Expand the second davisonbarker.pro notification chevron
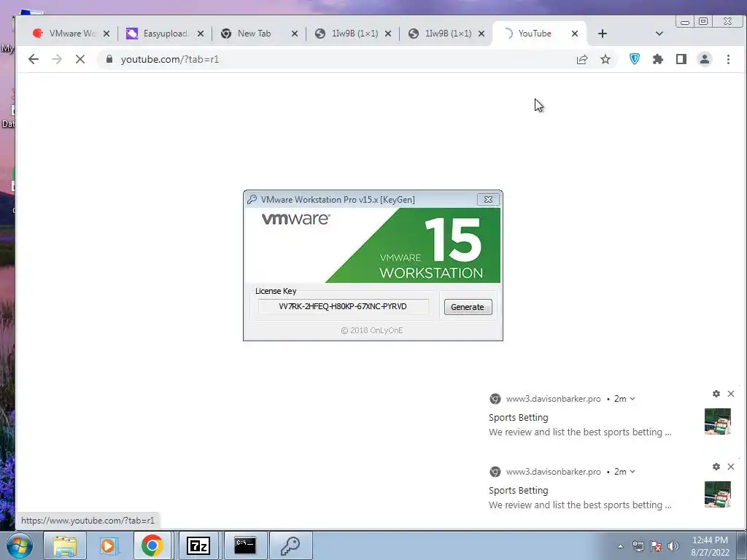The width and height of the screenshot is (747, 560). [632, 472]
